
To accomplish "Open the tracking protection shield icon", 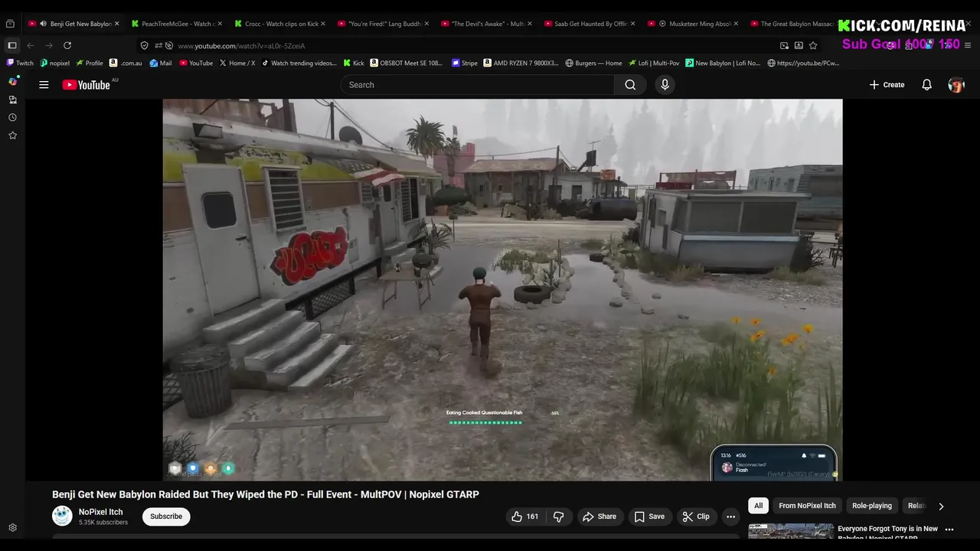I will pos(145,46).
